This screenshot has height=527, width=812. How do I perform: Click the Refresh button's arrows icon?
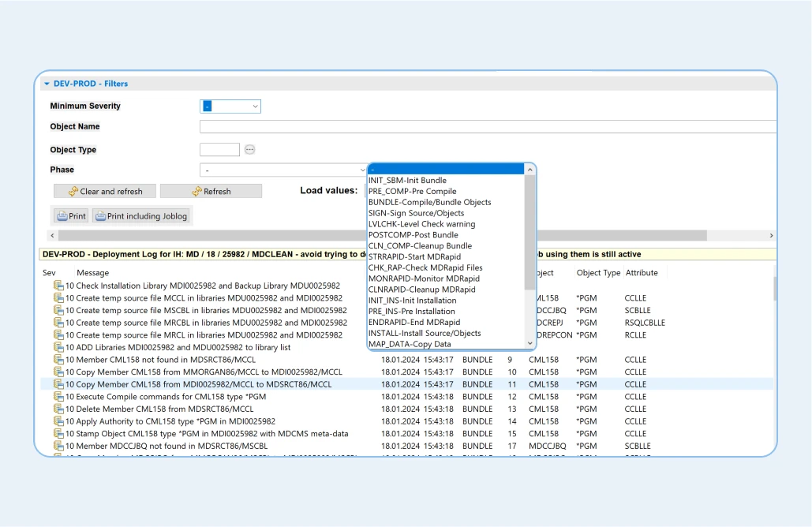point(196,191)
